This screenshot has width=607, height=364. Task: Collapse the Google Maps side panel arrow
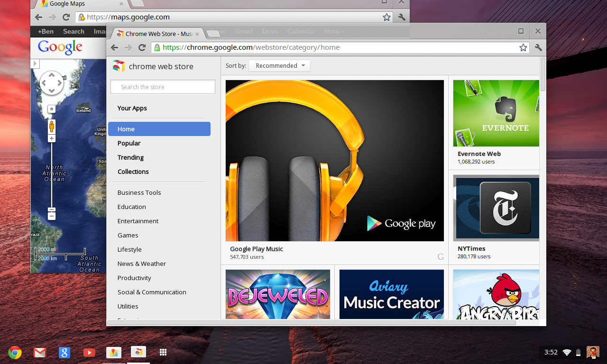coord(35,64)
